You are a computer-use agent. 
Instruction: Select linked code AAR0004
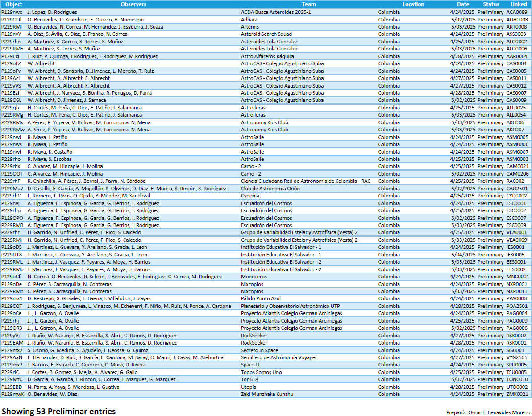(x=517, y=56)
